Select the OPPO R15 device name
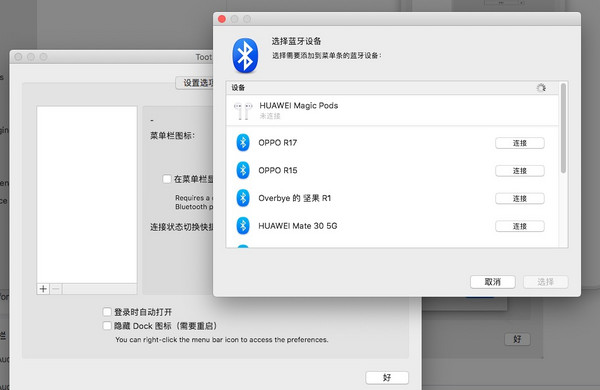 (278, 170)
